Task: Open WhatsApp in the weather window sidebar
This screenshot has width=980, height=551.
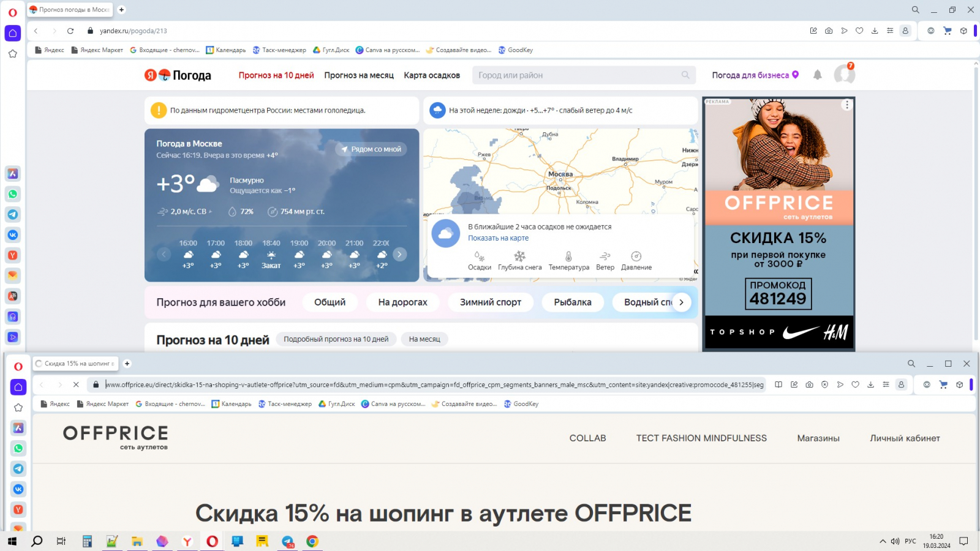Action: point(13,194)
